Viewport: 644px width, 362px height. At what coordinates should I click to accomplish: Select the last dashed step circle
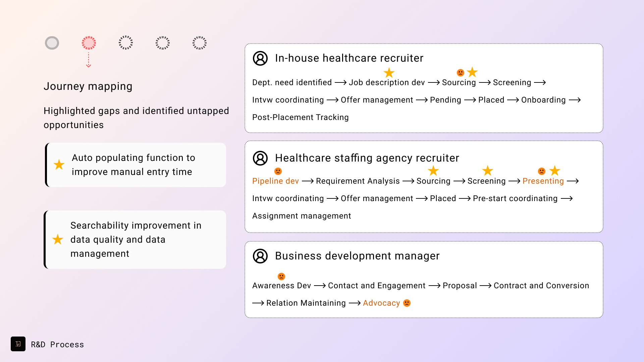point(200,43)
